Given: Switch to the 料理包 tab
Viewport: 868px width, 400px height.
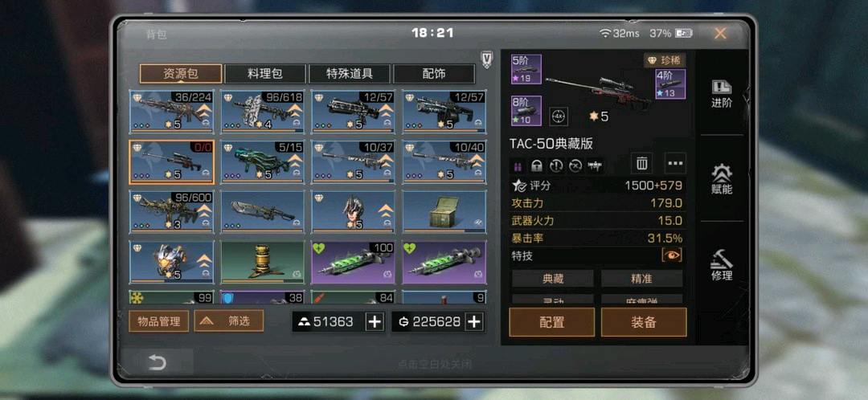Looking at the screenshot, I should [265, 74].
